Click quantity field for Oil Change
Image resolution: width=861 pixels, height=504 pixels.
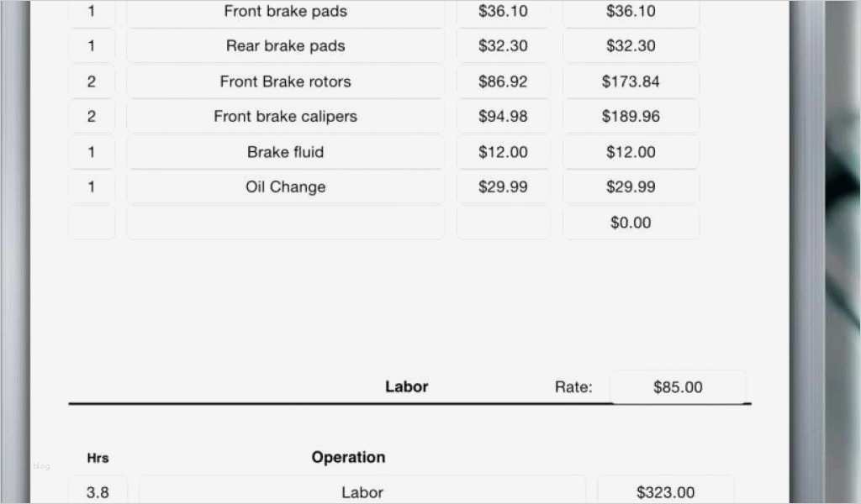(x=91, y=187)
